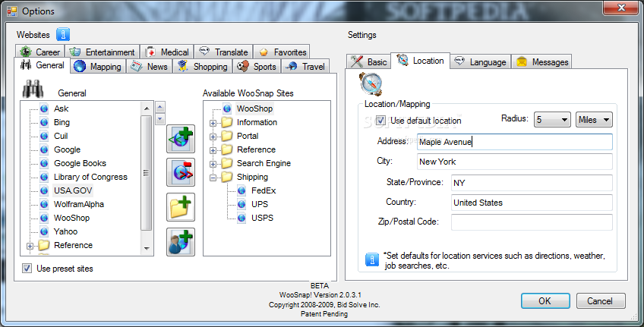Expand the Reference folder in General list
Viewport: 644px width, 327px height.
[30, 246]
